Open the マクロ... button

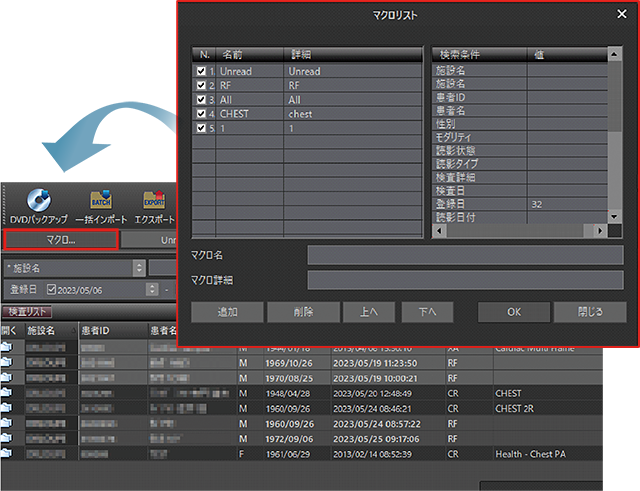(x=62, y=240)
